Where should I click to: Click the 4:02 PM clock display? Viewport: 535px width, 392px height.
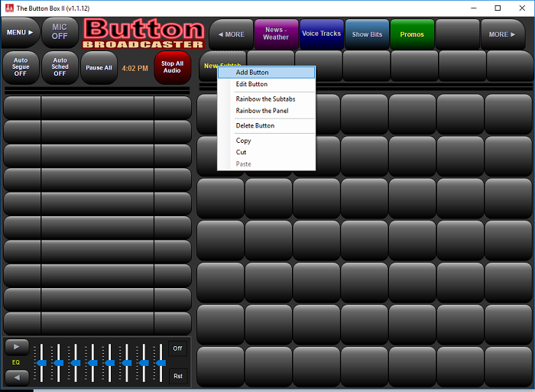coord(135,68)
